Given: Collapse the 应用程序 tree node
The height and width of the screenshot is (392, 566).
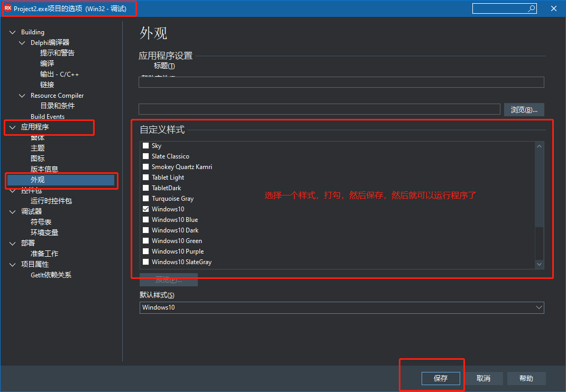Looking at the screenshot, I should pyautogui.click(x=13, y=127).
